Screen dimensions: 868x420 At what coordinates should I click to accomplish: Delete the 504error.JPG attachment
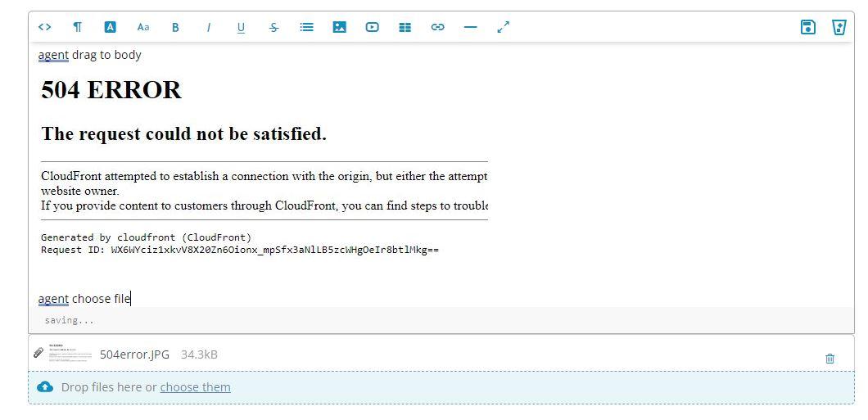[830, 358]
